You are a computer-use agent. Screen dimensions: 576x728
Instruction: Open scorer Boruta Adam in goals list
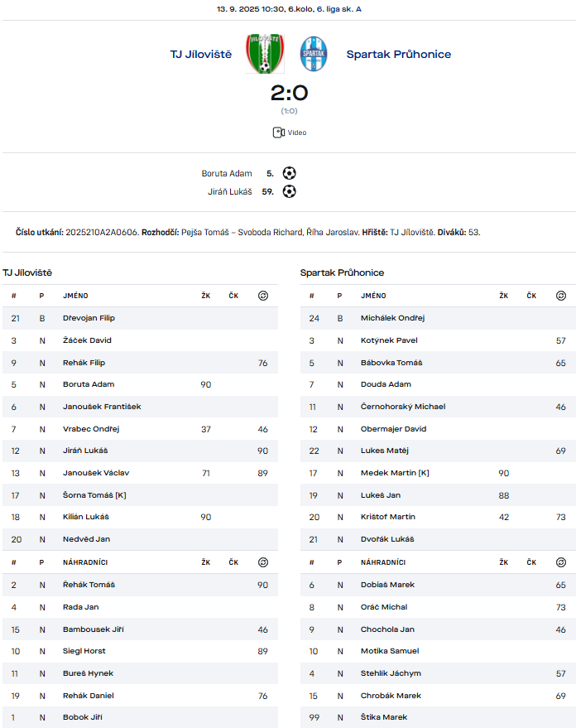click(x=227, y=174)
